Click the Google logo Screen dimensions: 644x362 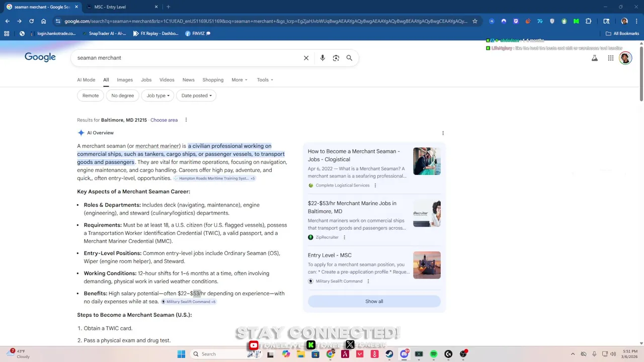40,57
